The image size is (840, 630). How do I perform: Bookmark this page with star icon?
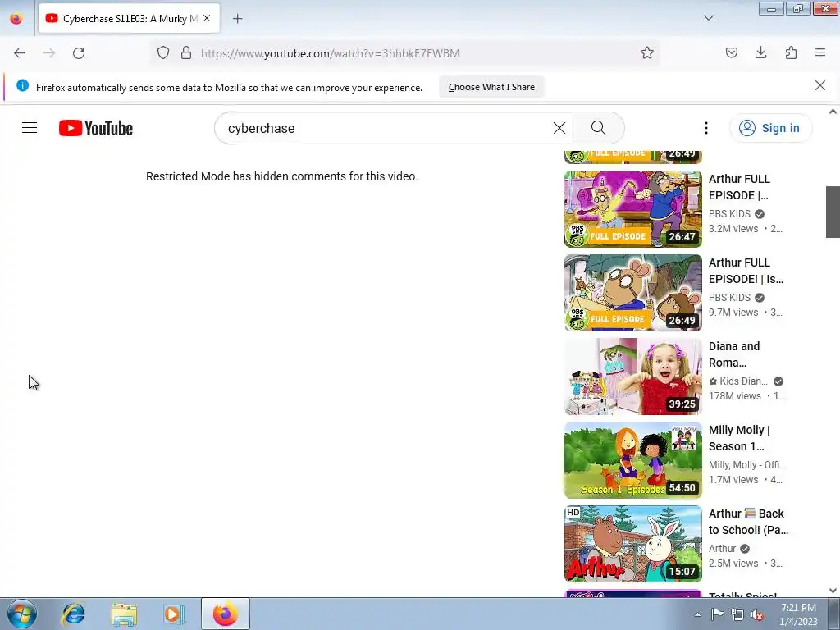coord(647,53)
